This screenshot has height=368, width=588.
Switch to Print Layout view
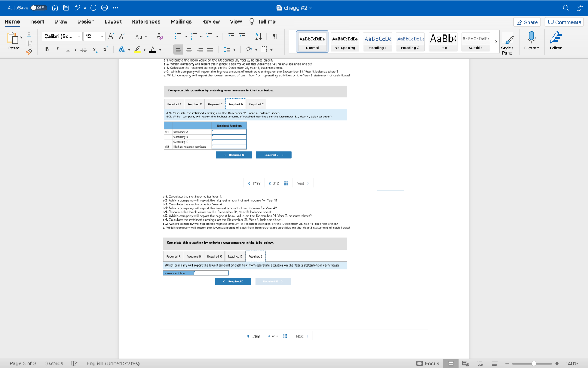pyautogui.click(x=451, y=363)
